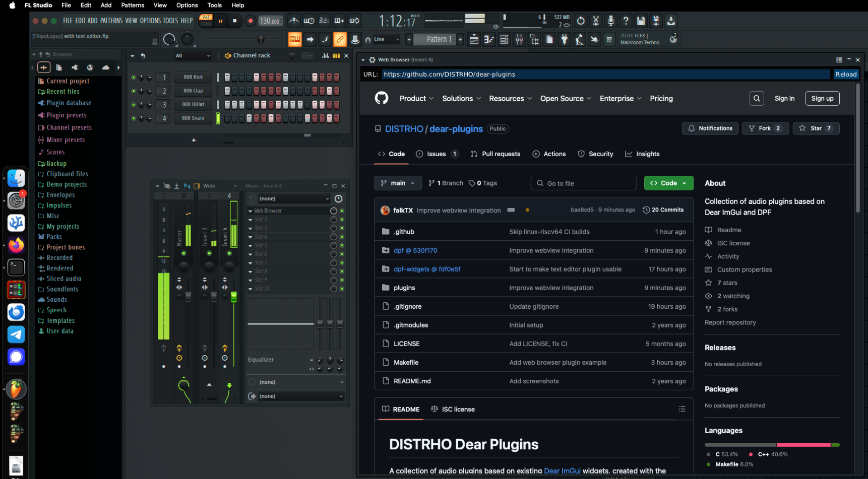The height and width of the screenshot is (479, 868).
Task: Open mixer input (none) dropdown at top
Action: coord(294,198)
